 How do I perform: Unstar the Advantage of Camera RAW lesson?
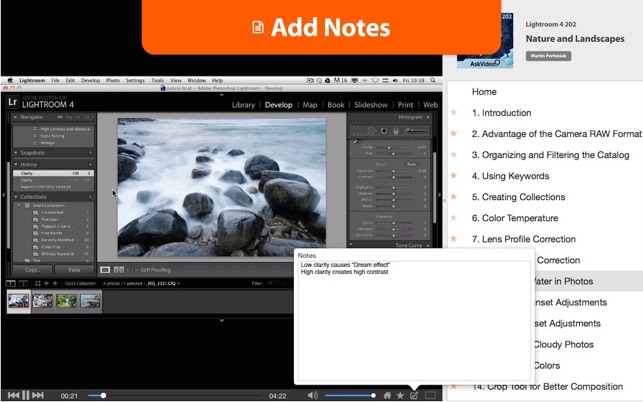[x=454, y=133]
